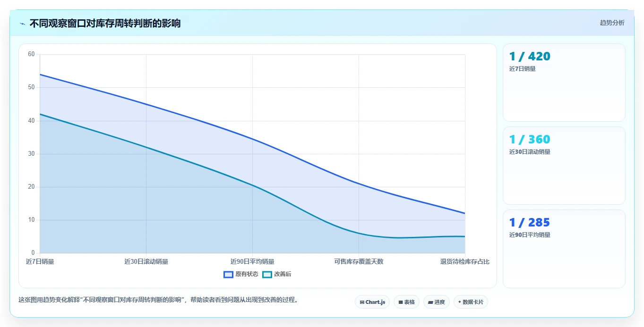Click the '1 / 360' value card

pyautogui.click(x=564, y=166)
